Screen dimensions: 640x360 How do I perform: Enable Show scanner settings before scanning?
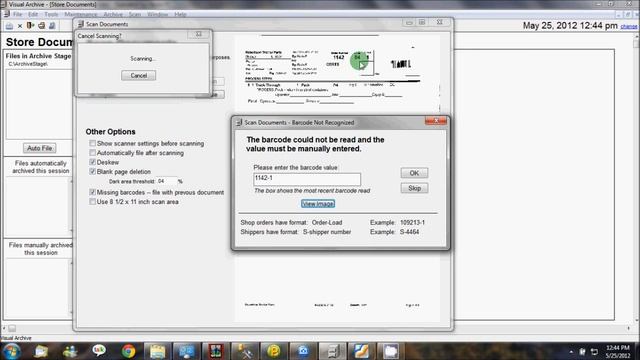93,143
